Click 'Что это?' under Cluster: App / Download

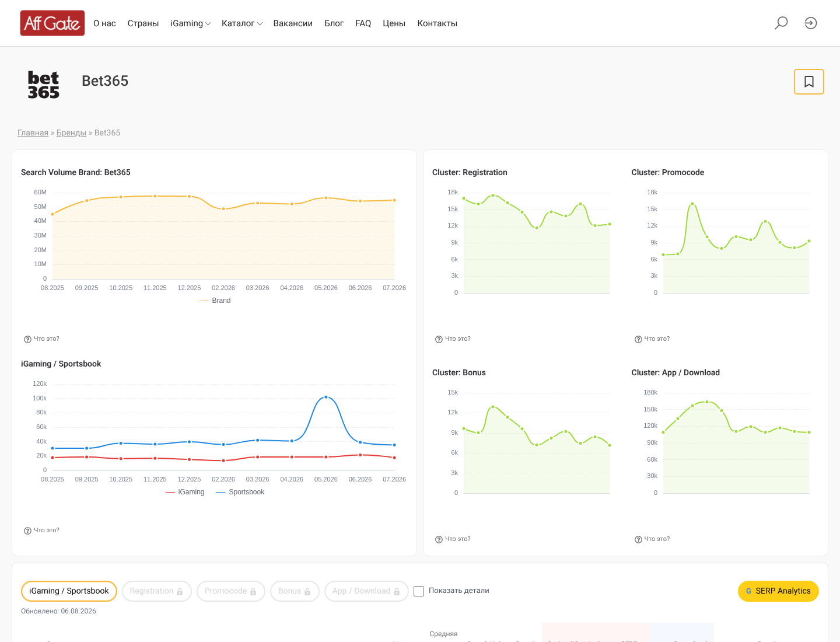click(657, 539)
